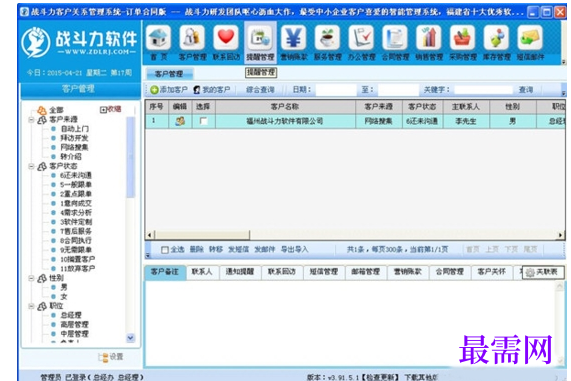Open 联系回访 heart icon

click(x=226, y=38)
